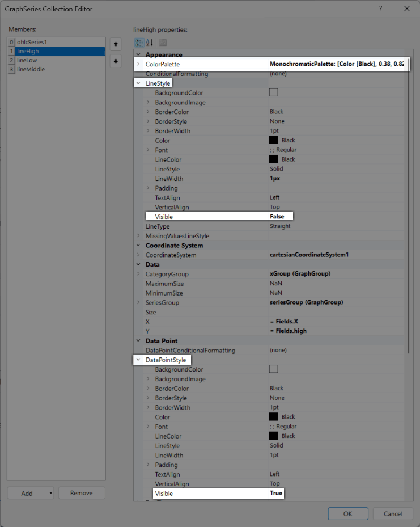420x527 pixels.
Task: Confirm changes with OK
Action: click(x=348, y=513)
